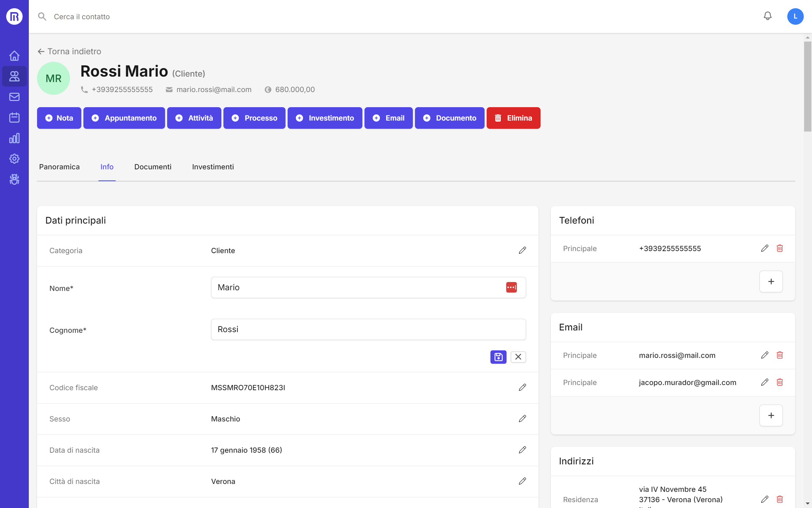
Task: Edit the Residenza address with the pencil icon
Action: 765,499
